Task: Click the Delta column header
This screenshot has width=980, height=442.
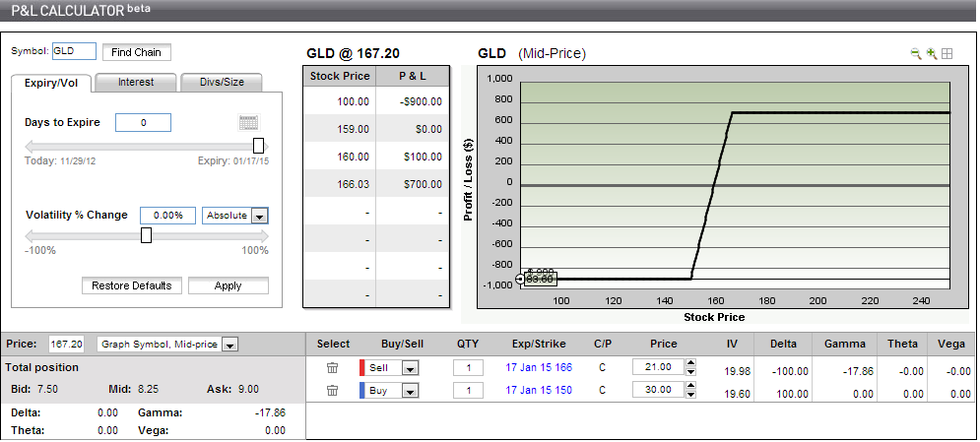Action: tap(783, 344)
